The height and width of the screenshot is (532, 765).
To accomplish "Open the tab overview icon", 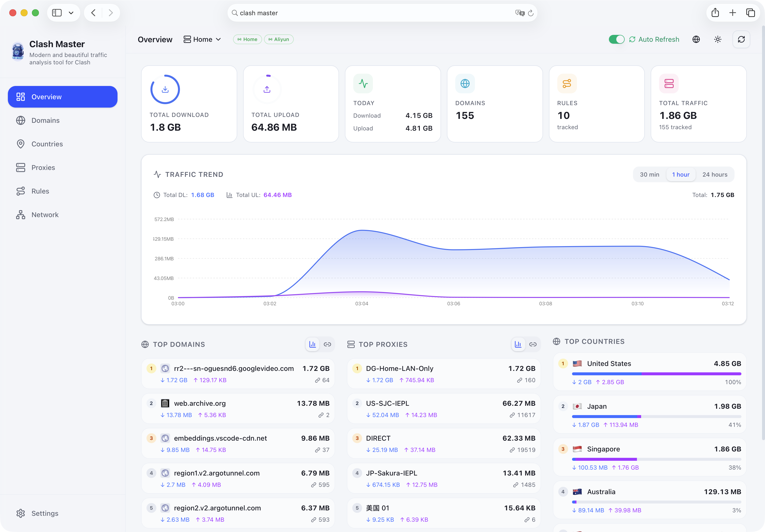I will pyautogui.click(x=750, y=13).
